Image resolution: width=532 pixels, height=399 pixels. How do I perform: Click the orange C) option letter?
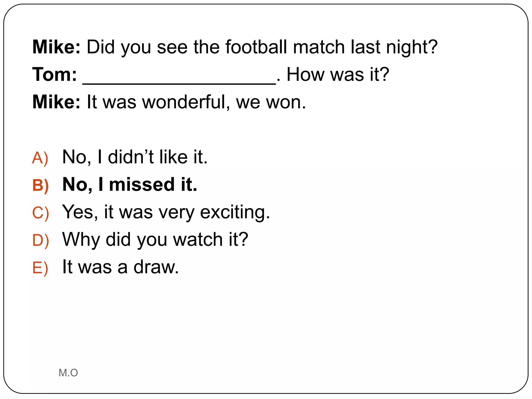pyautogui.click(x=41, y=213)
